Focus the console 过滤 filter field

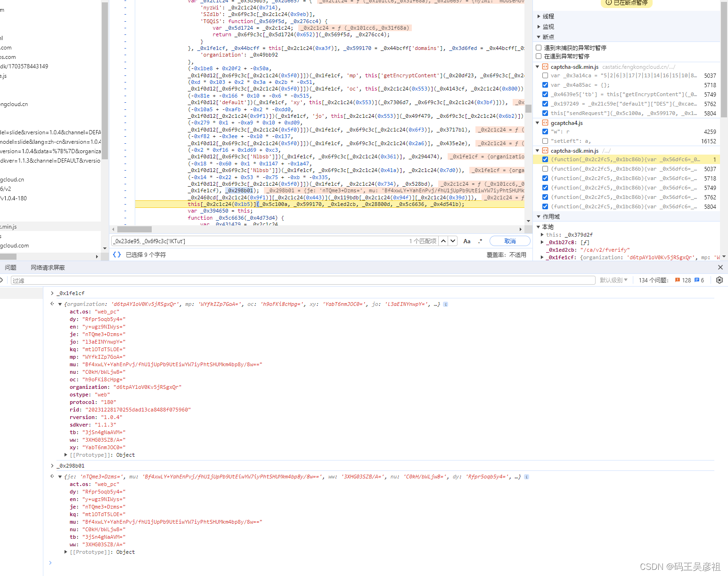pyautogui.click(x=303, y=280)
